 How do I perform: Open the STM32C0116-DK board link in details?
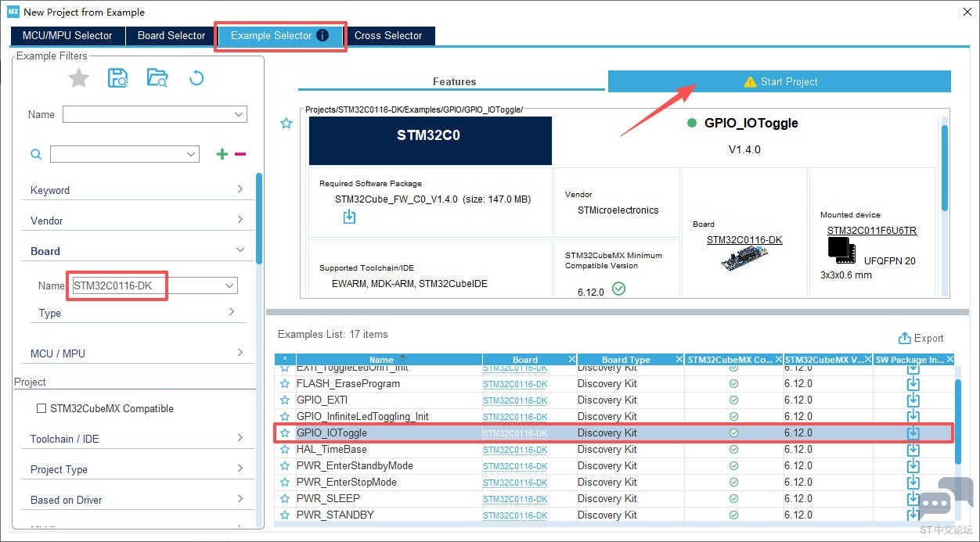tap(744, 240)
